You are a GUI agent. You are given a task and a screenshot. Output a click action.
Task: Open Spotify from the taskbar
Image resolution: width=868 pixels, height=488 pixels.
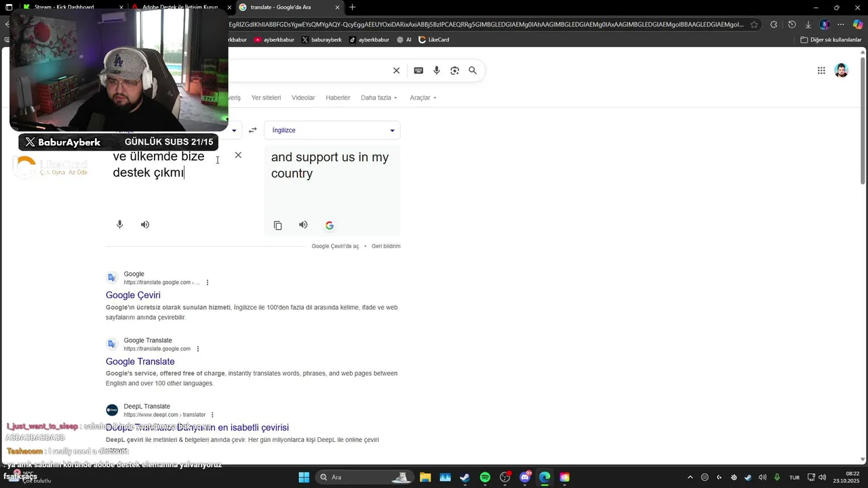pos(485,477)
